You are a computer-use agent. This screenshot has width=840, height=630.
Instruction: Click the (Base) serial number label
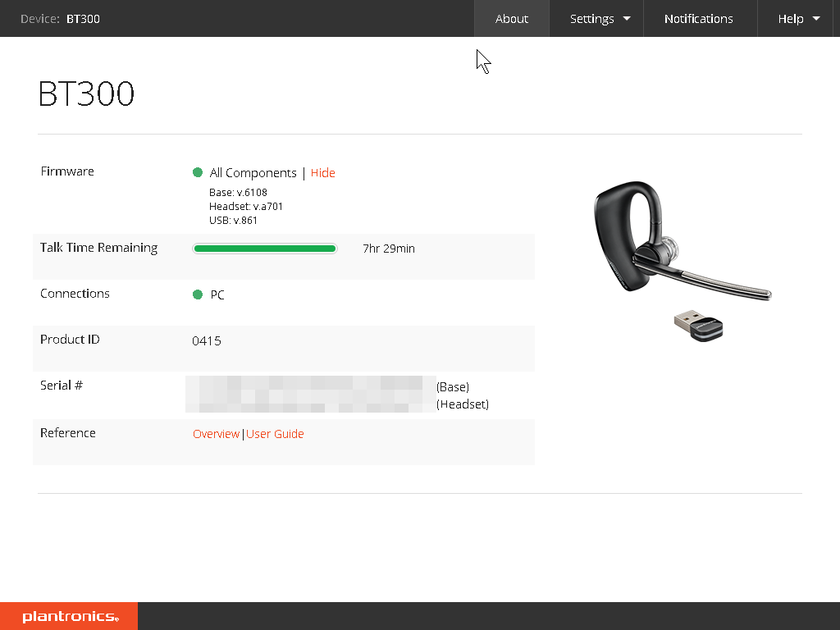point(453,387)
